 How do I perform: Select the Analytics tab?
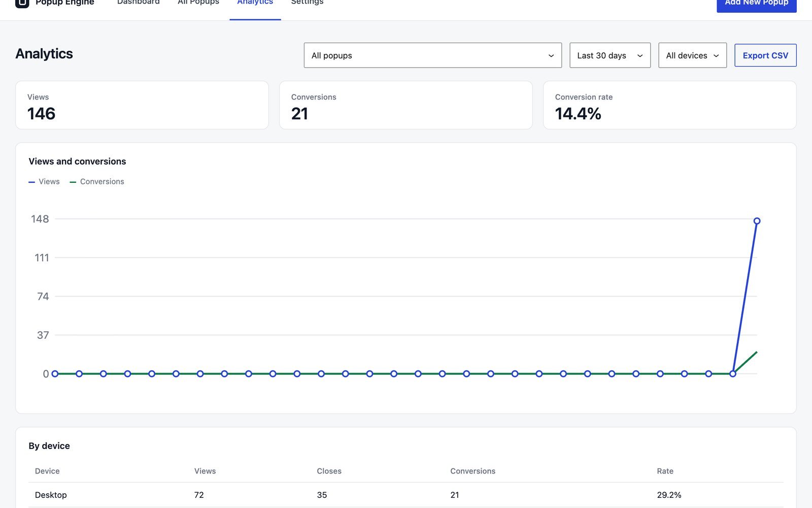[255, 3]
